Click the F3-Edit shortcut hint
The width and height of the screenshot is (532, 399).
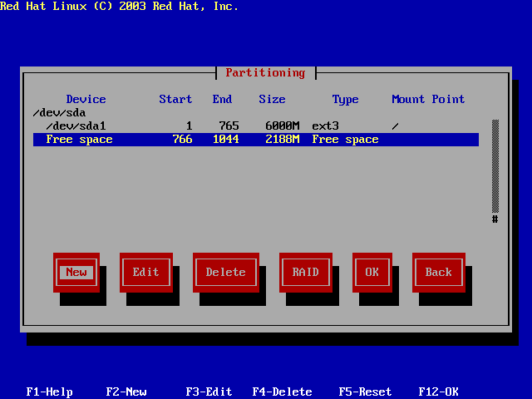tap(209, 392)
